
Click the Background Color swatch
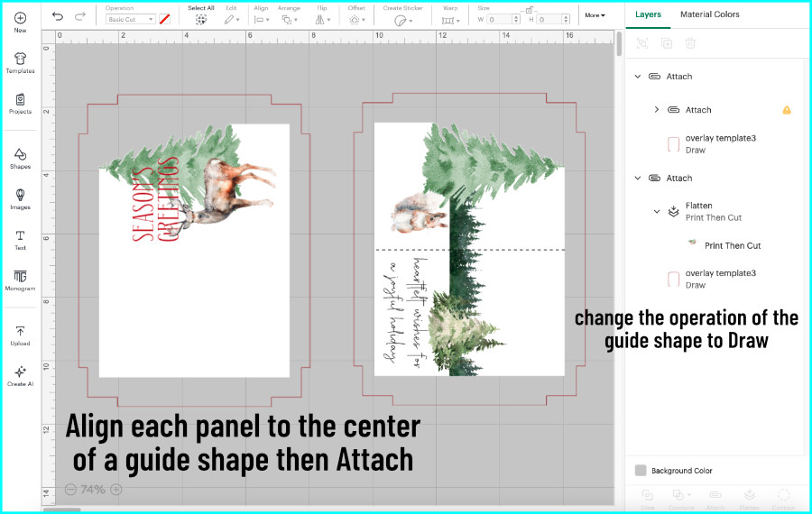click(641, 470)
